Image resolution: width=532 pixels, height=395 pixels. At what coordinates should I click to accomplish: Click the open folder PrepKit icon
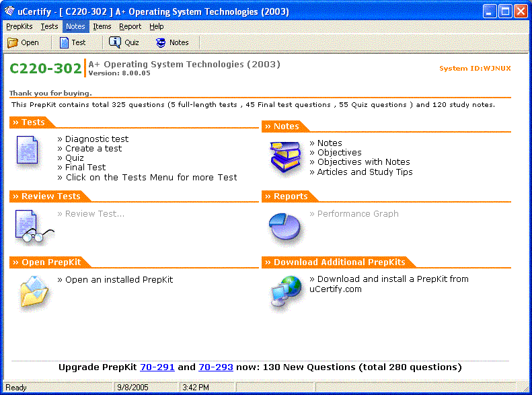click(34, 291)
